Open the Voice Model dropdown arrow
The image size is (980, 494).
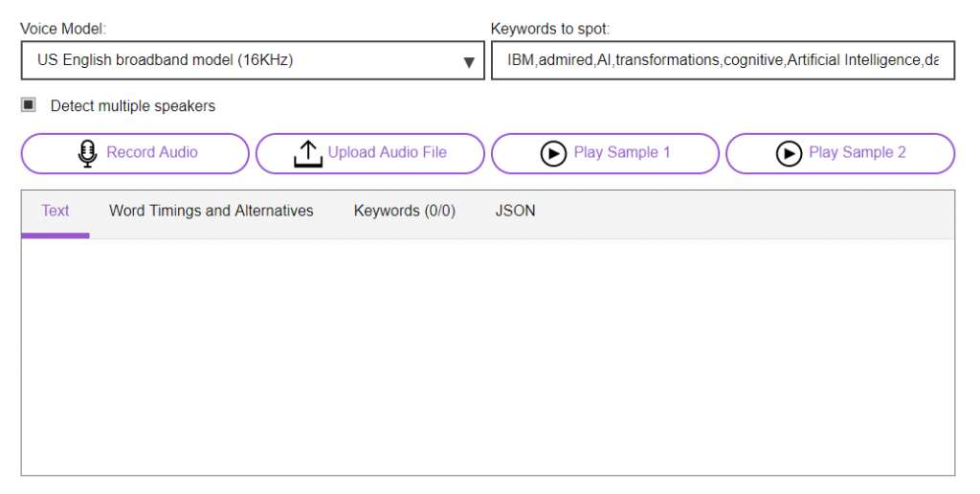point(469,62)
